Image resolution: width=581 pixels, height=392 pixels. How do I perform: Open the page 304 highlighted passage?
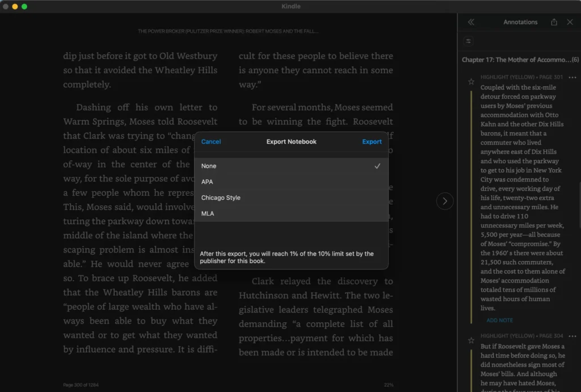[x=523, y=367]
